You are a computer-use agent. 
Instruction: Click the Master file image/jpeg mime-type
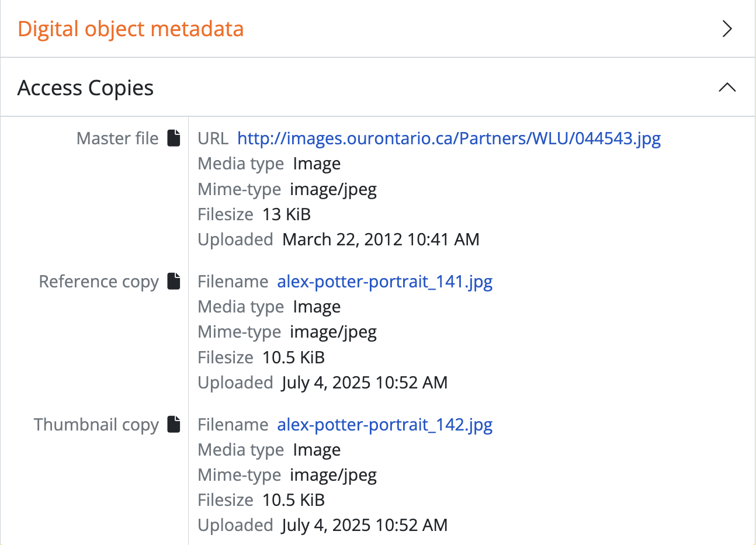[333, 189]
